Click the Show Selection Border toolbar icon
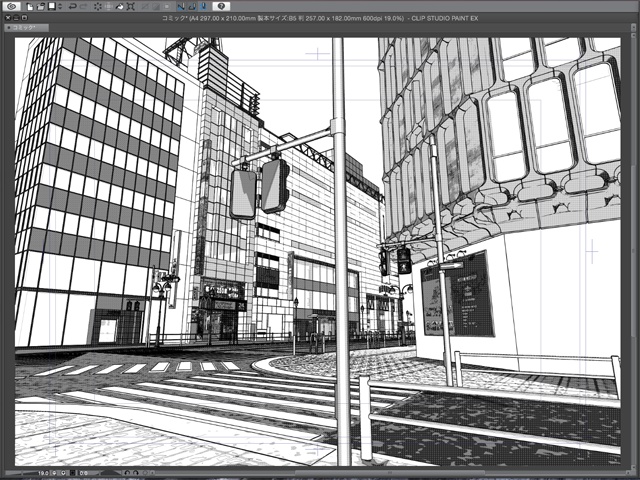640x480 pixels. 167,7
